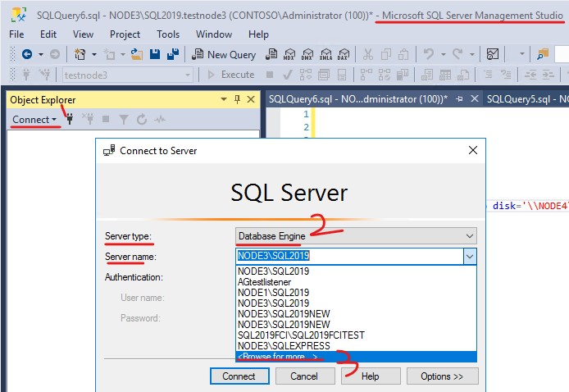Click the New Query button
The height and width of the screenshot is (392, 569).
pos(225,54)
